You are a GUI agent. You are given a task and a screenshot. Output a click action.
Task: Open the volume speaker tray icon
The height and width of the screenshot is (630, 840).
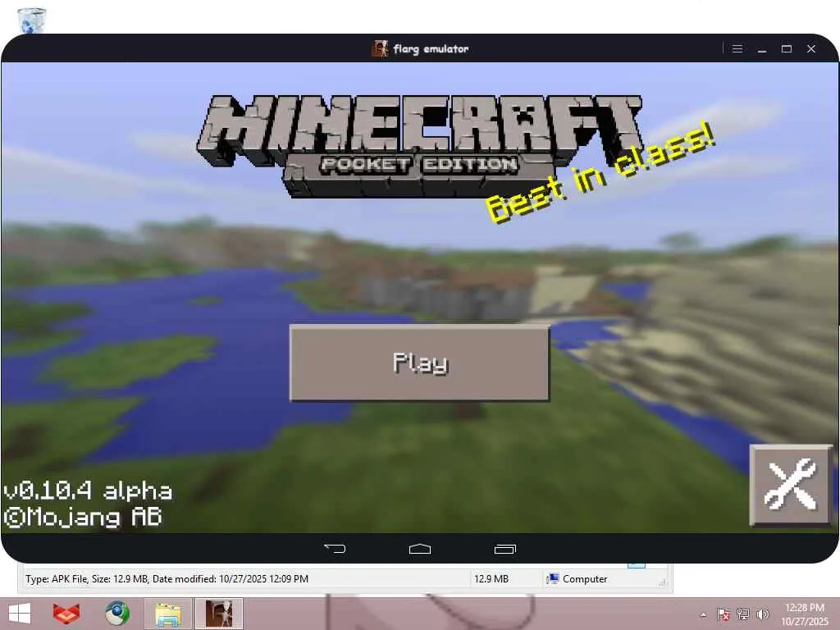point(762,614)
